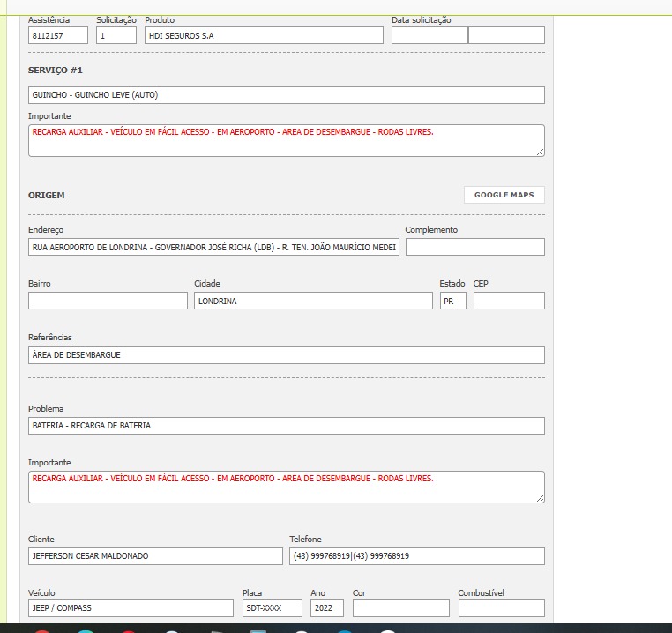Image resolution: width=672 pixels, height=633 pixels.
Task: Grab resize handle of Serviço #1 Importante textarea
Action: [x=540, y=153]
